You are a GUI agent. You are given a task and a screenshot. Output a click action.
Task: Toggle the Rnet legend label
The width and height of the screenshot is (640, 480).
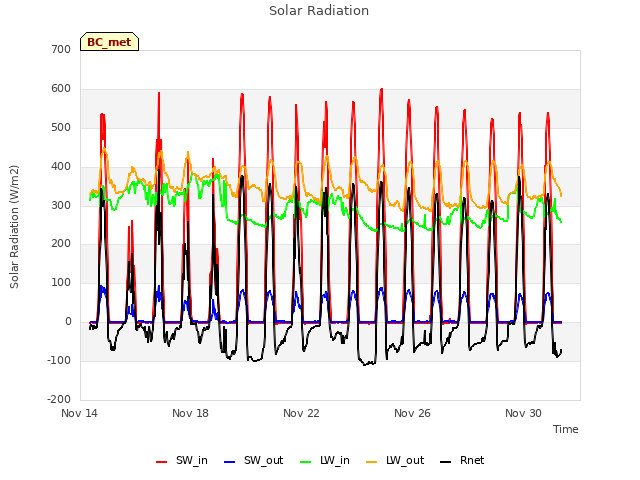472,460
